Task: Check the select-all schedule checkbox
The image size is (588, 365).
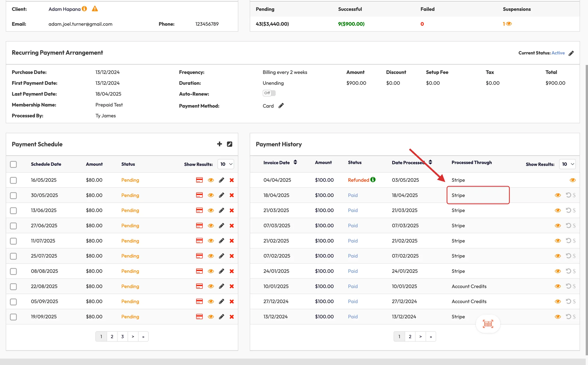Action: point(13,164)
